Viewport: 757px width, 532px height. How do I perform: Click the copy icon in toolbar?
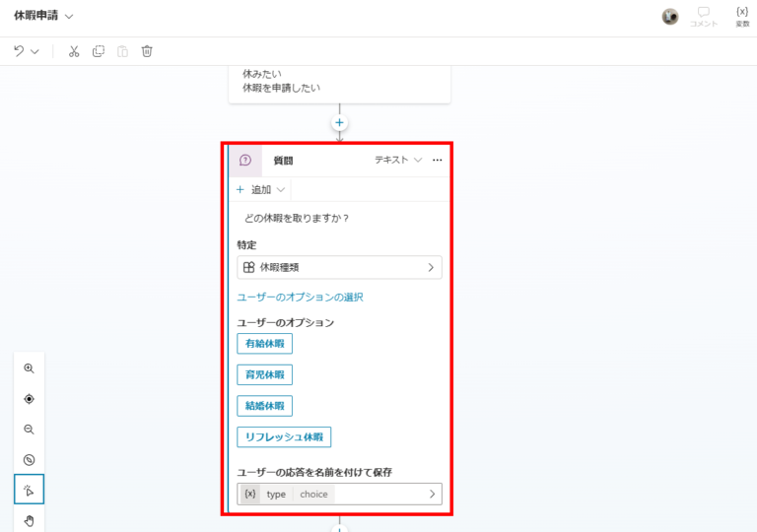coord(99,51)
